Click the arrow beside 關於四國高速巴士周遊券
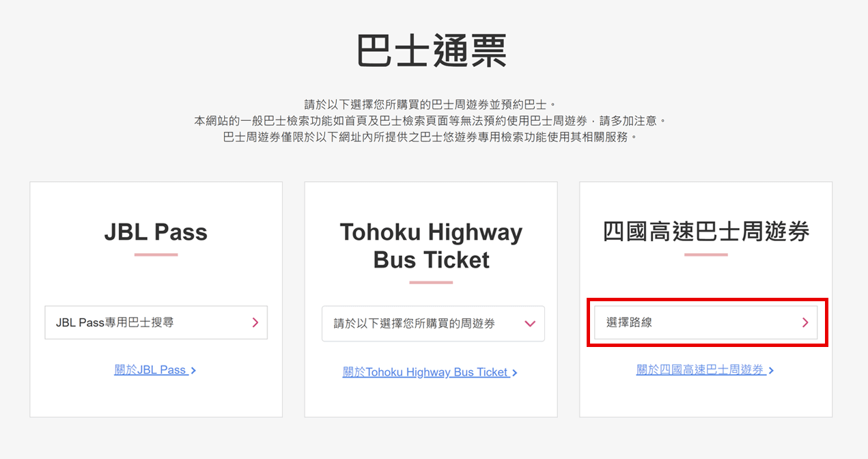The width and height of the screenshot is (868, 459). coord(771,370)
